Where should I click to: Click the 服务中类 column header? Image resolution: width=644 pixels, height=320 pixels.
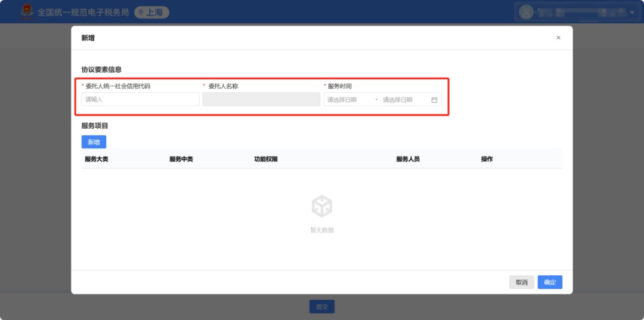181,159
